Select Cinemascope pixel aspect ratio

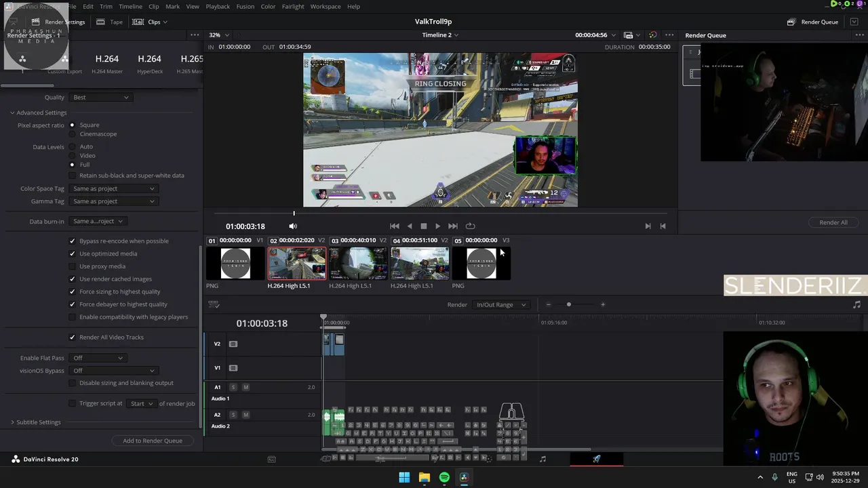pyautogui.click(x=73, y=134)
